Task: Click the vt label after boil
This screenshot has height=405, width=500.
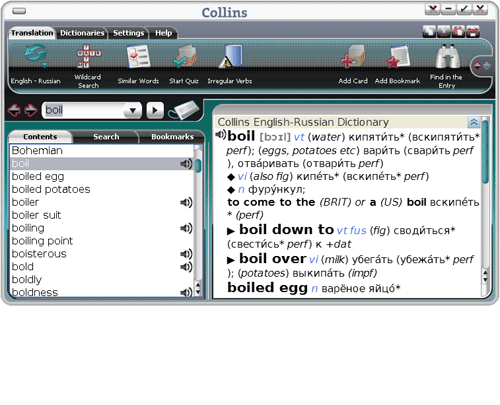Action: tap(299, 137)
